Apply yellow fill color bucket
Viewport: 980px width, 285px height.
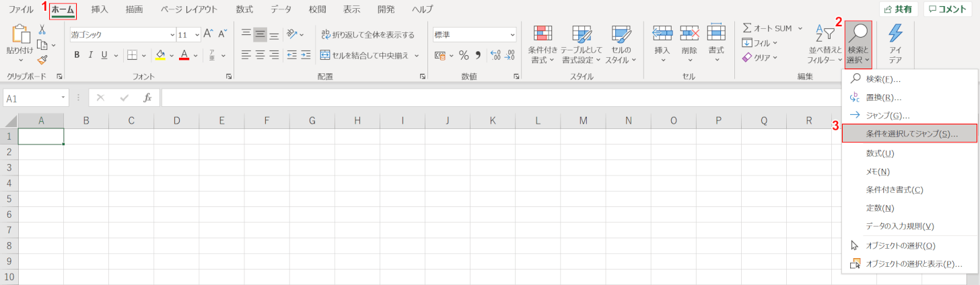[x=160, y=55]
